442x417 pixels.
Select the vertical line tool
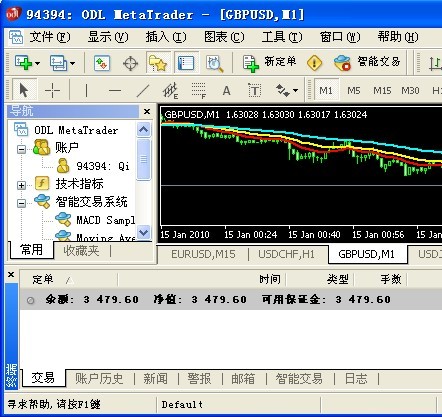coord(86,90)
